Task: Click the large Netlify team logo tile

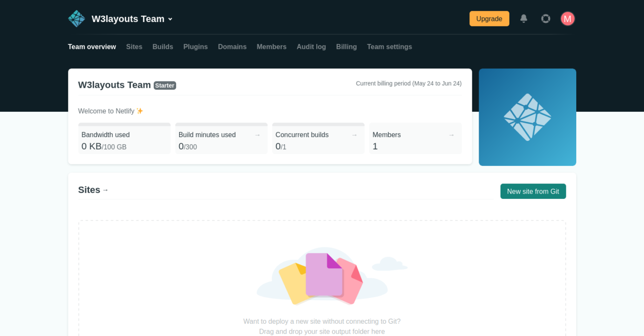Action: click(x=527, y=117)
